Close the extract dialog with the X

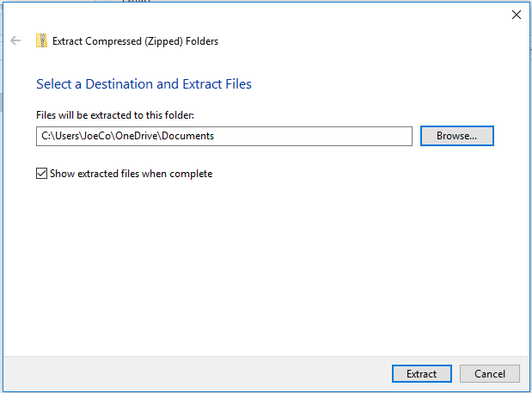[x=516, y=15]
